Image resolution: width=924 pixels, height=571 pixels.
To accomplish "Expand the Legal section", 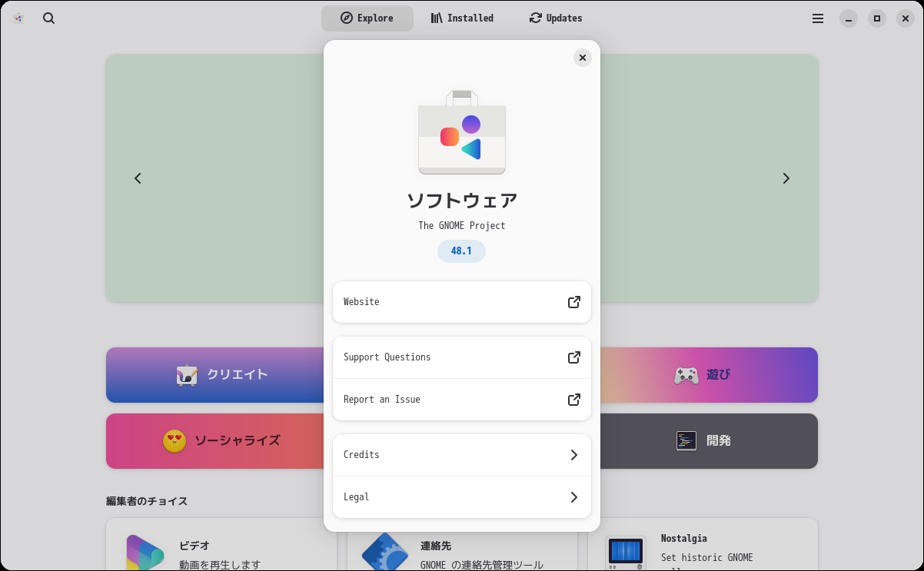I will pos(462,497).
